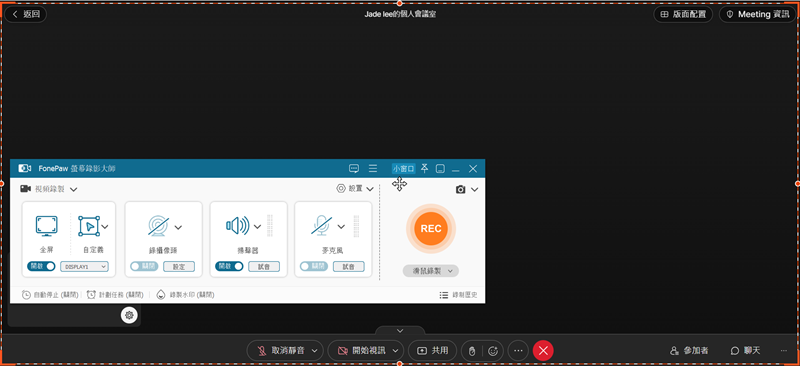Screen dimensions: 800x366
Task: Open the FonePaw hamburger menu
Action: click(x=373, y=168)
